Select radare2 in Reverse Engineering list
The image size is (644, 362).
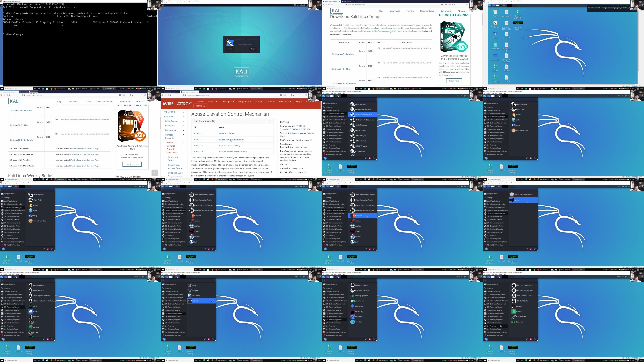(x=195, y=301)
